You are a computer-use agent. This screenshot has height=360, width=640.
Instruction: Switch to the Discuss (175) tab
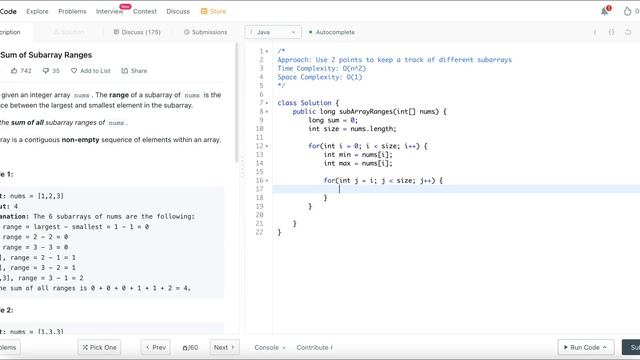point(137,32)
